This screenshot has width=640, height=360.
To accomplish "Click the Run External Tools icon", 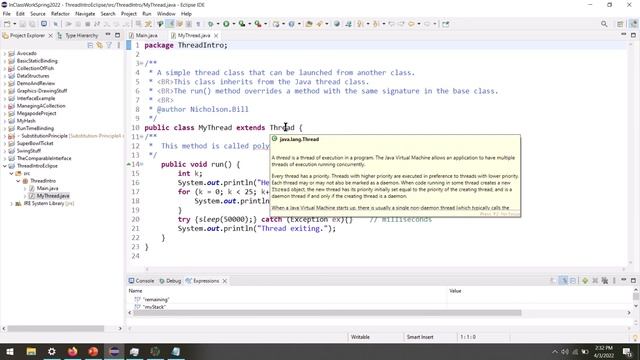I will [258, 24].
